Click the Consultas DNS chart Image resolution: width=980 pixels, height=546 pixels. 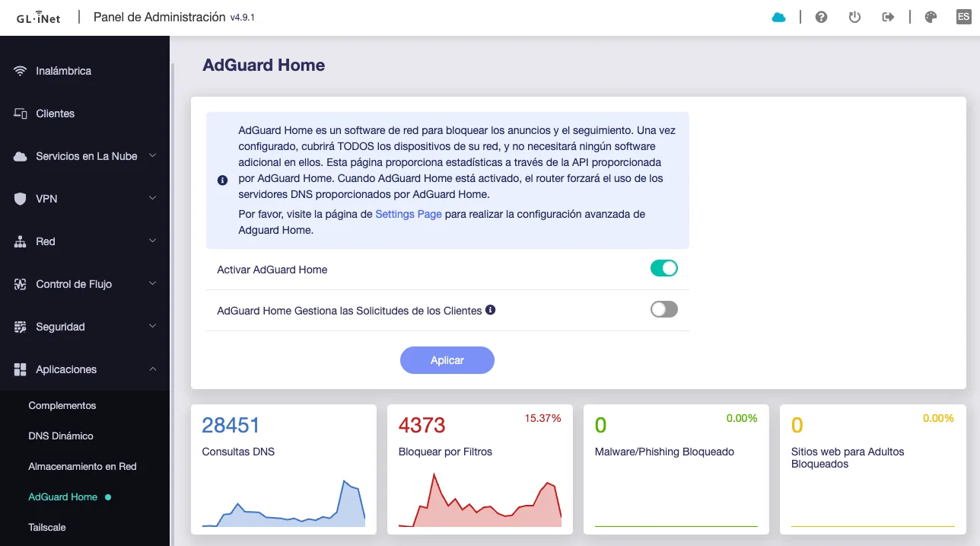(284, 503)
